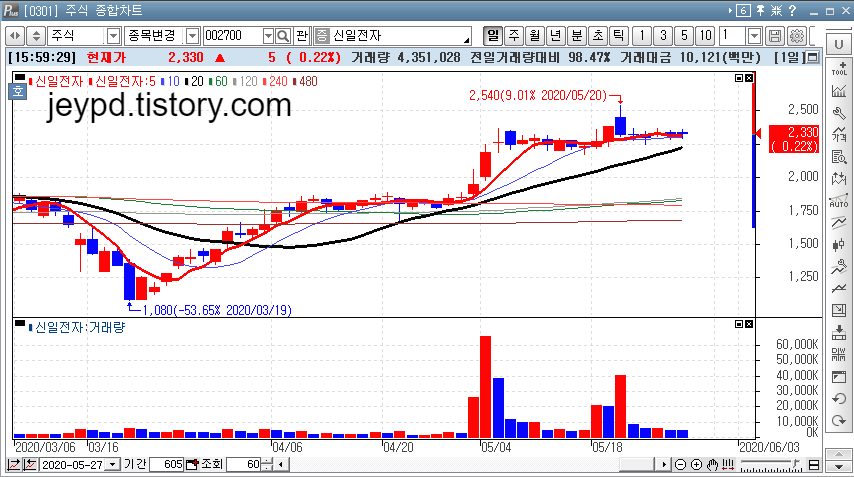The image size is (854, 477).
Task: Open the interval value dropdown
Action: pos(754,36)
